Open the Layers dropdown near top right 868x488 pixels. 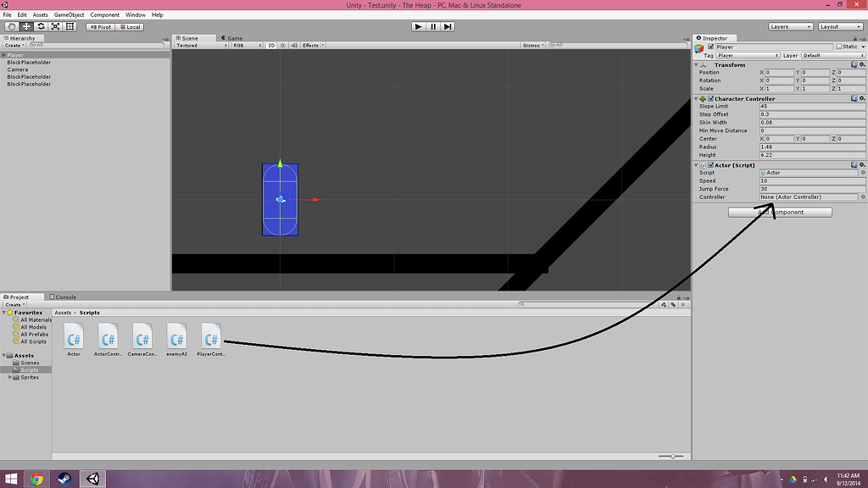coord(789,26)
